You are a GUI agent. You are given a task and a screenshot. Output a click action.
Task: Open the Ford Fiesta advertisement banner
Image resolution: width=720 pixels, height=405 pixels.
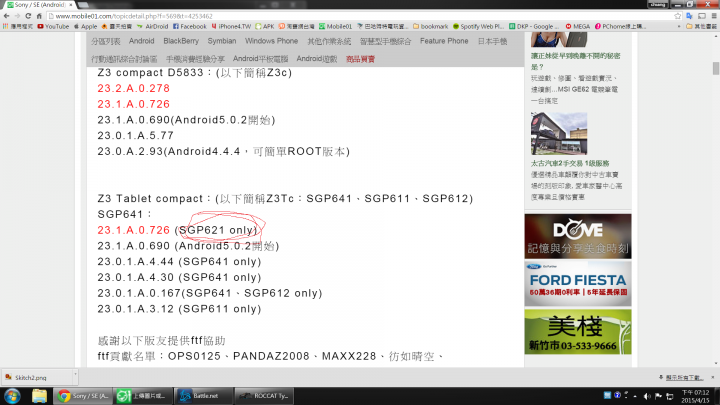coord(578,283)
